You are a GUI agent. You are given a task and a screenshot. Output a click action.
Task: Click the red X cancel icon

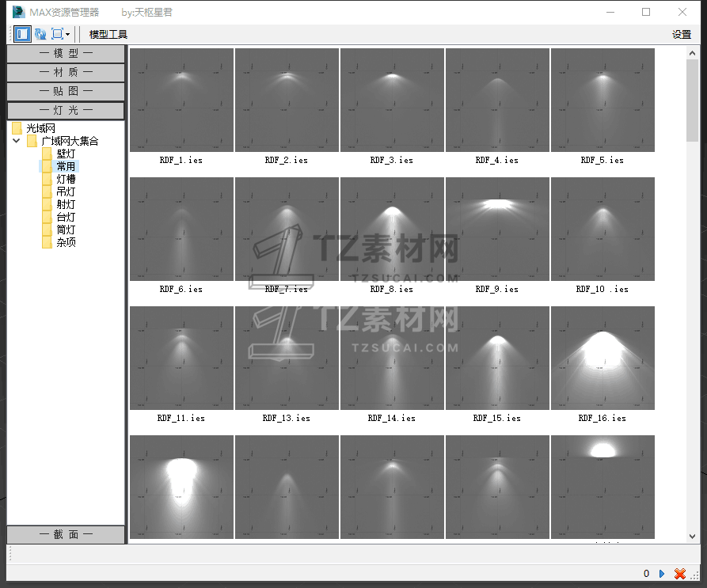tap(680, 574)
